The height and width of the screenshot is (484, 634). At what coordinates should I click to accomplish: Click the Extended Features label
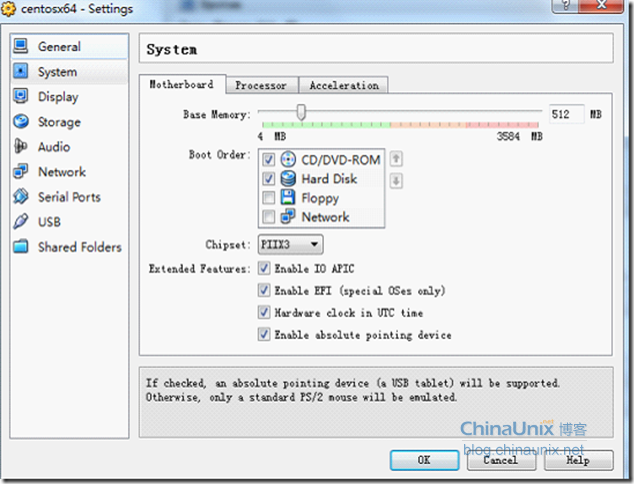tap(200, 268)
